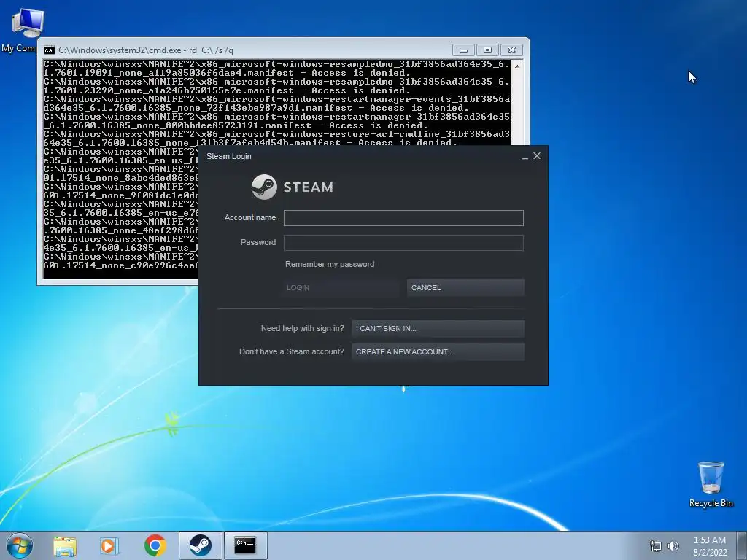
Task: Click the network tray icon
Action: (656, 546)
